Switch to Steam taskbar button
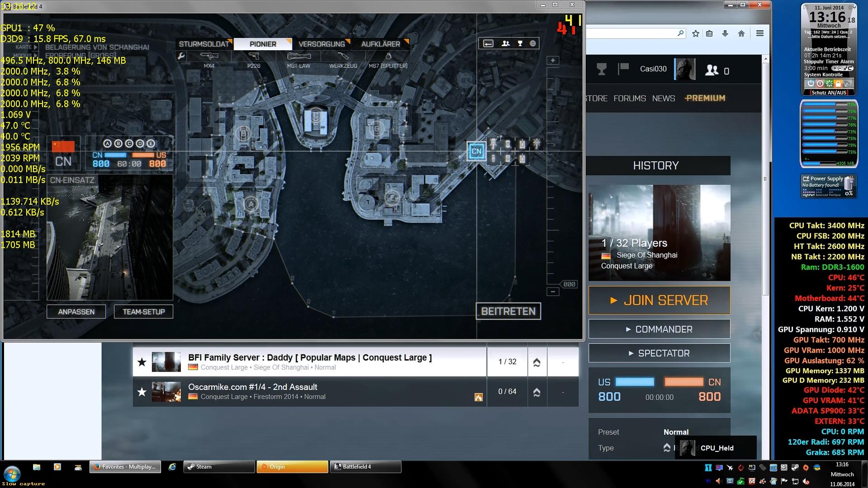This screenshot has width=868, height=488. point(219,467)
